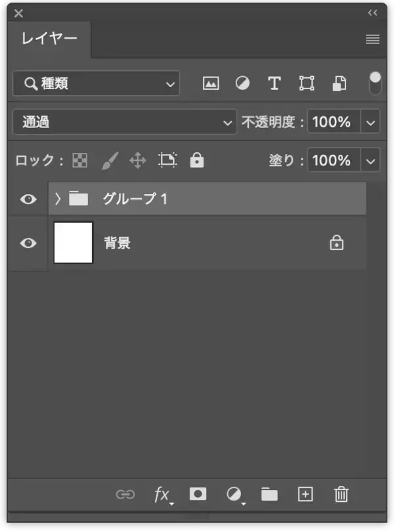The height and width of the screenshot is (532, 394).
Task: Open the 通過 blend mode dropdown
Action: (125, 122)
